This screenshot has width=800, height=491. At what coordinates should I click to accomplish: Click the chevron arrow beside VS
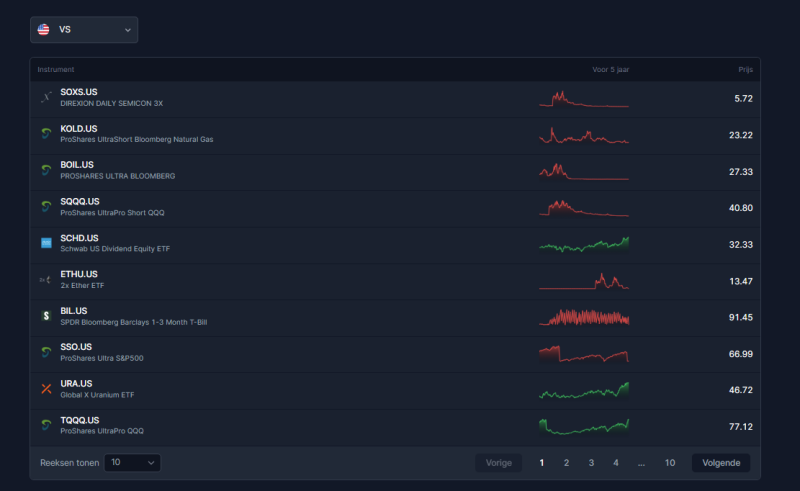click(x=128, y=30)
